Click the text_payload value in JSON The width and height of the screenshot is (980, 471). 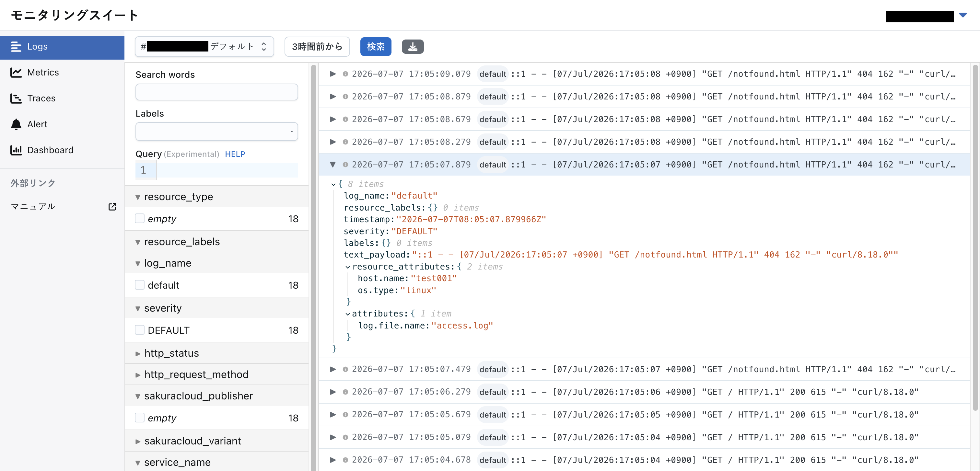655,255
